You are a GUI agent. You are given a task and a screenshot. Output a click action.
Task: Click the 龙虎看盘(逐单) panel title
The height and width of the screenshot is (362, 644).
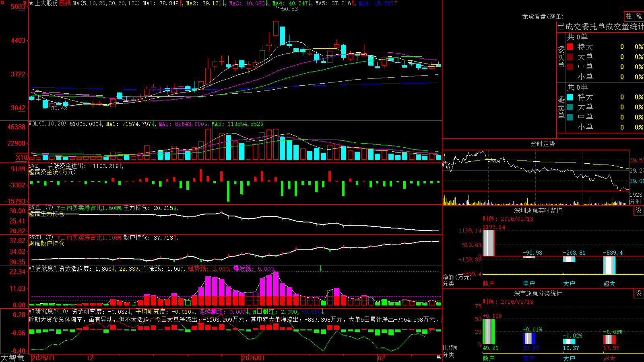[x=543, y=16]
